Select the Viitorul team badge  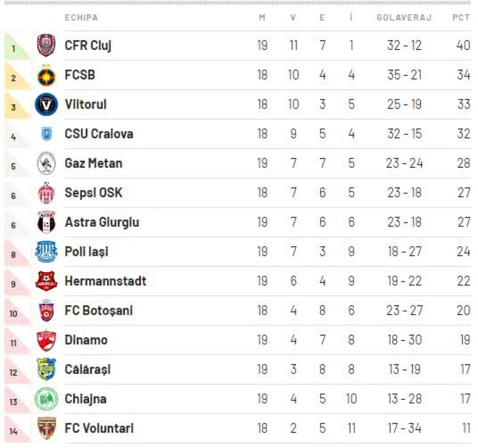pos(46,104)
